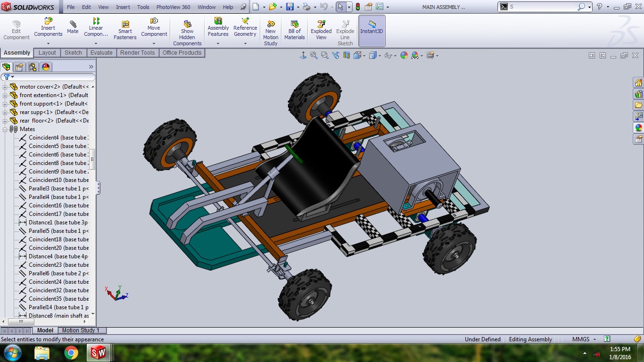Viewport: 644px width, 362px height.
Task: Toggle the Quick Tips help icon in status bar
Action: [607, 339]
